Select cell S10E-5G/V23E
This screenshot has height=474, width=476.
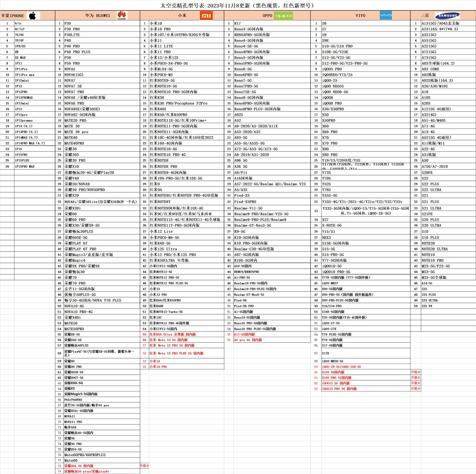[366, 52]
